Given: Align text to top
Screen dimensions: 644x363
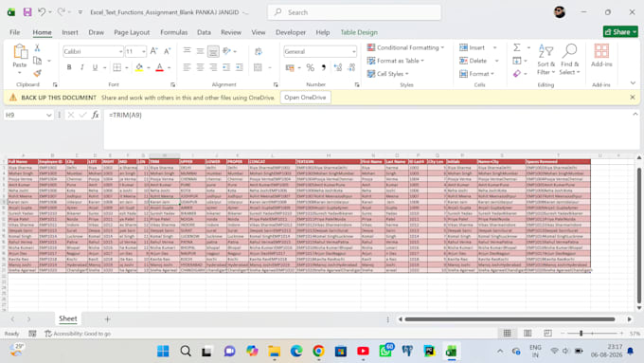Looking at the screenshot, I should (x=187, y=51).
